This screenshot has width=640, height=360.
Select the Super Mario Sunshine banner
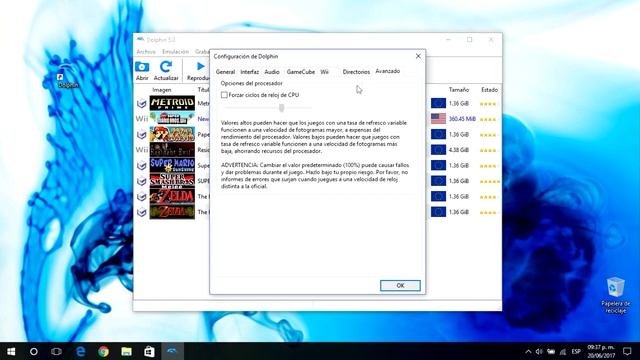[x=172, y=165]
